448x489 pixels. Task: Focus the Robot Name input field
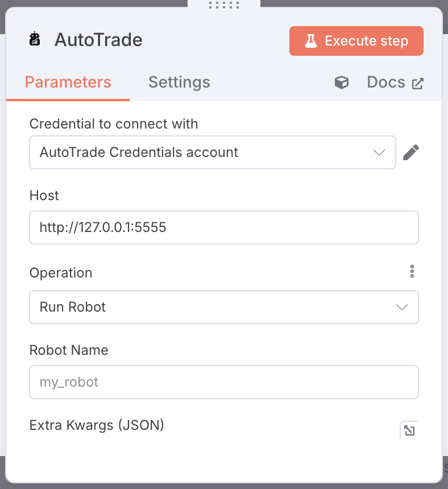click(224, 382)
